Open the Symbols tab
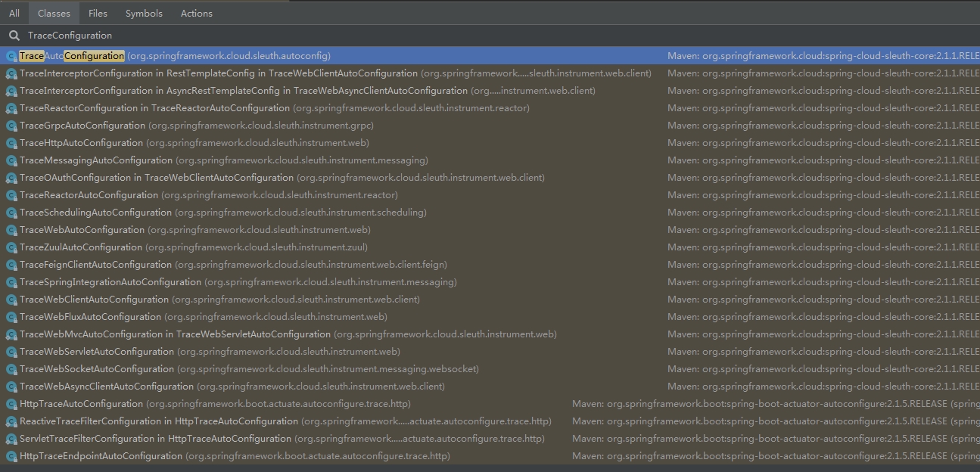Screen dimensions: 980x472 tap(144, 13)
